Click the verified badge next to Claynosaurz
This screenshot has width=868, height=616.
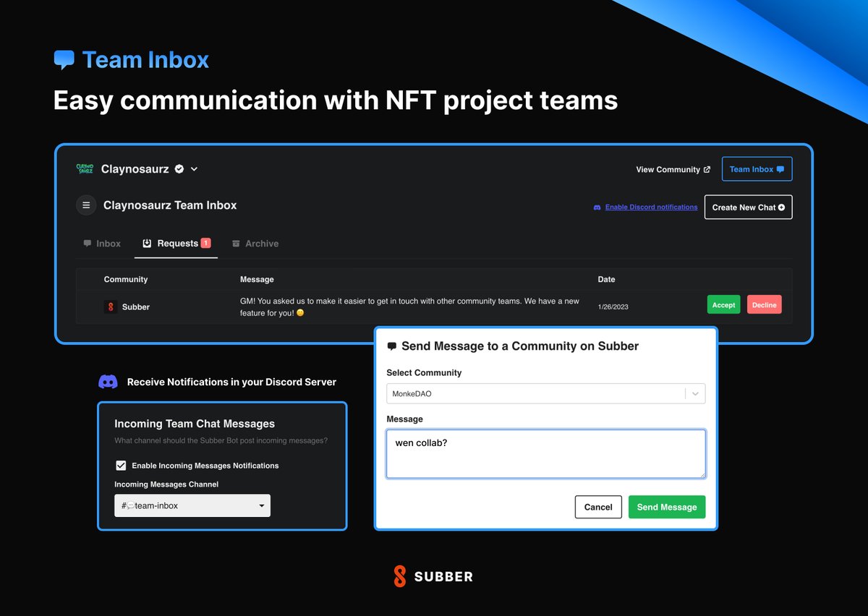click(x=179, y=169)
